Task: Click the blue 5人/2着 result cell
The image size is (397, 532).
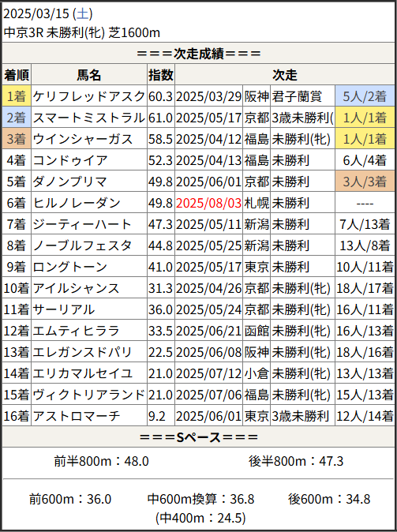Action: pos(365,96)
